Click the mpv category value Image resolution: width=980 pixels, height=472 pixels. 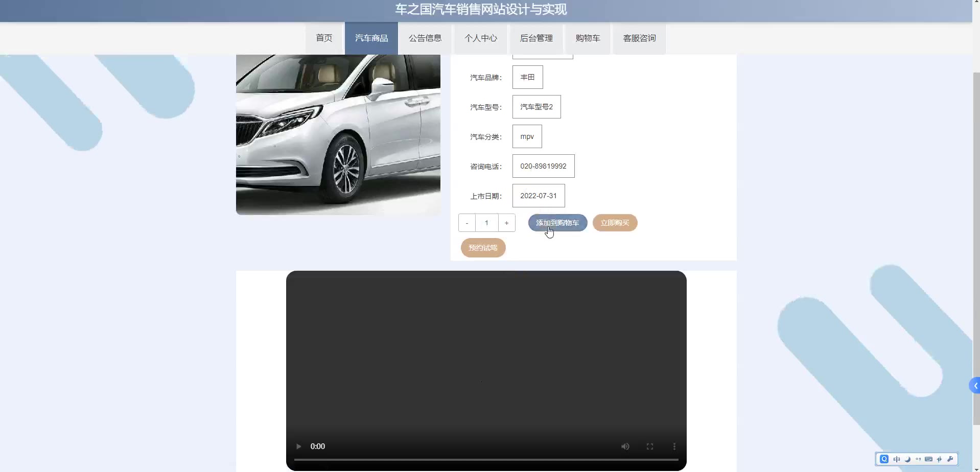(527, 136)
